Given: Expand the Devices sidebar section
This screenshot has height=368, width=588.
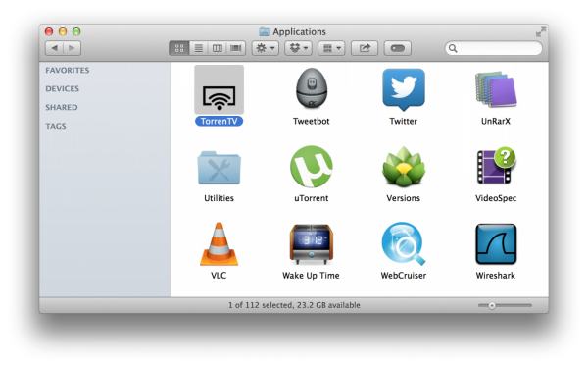Looking at the screenshot, I should 63,88.
